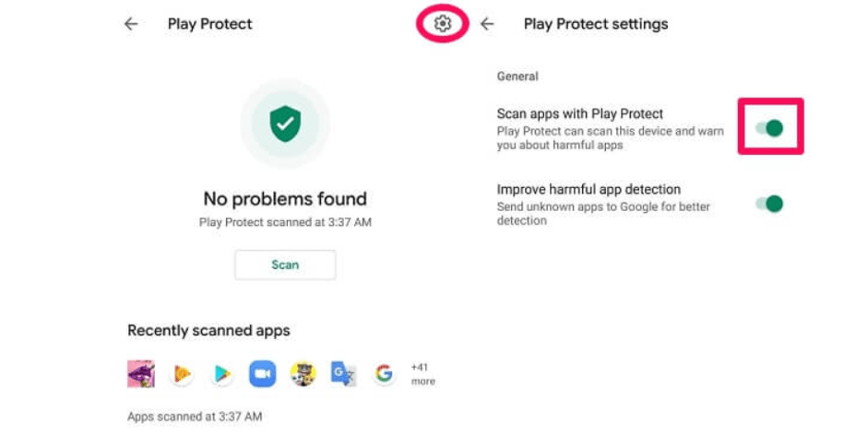Click the Recently scanned apps heading
Screen dimensions: 868x435
point(208,331)
